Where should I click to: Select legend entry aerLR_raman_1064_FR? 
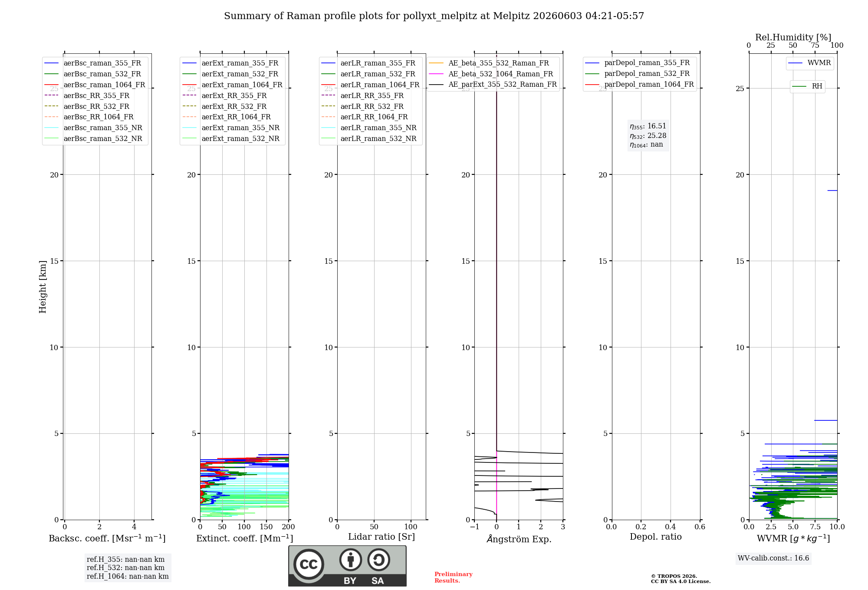tap(370, 85)
